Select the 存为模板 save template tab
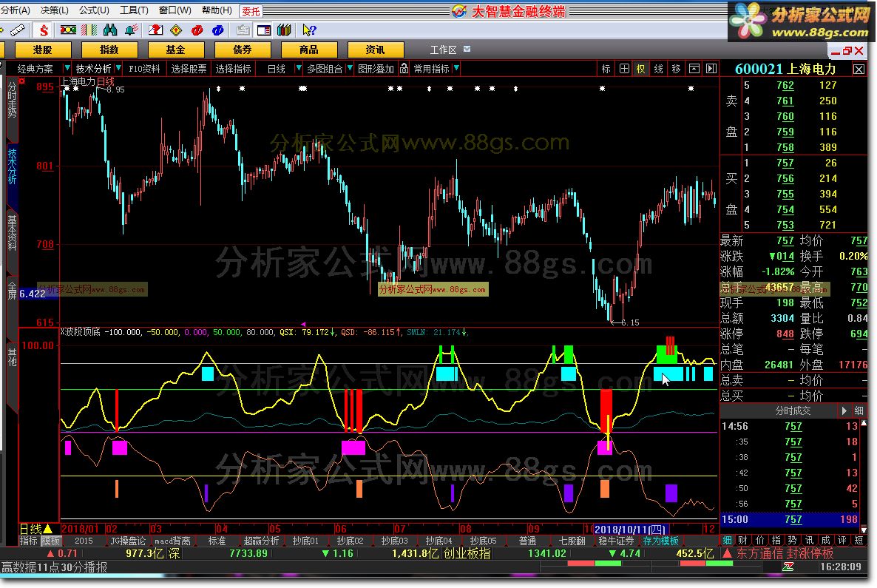This screenshot has height=588, width=877. [x=660, y=541]
